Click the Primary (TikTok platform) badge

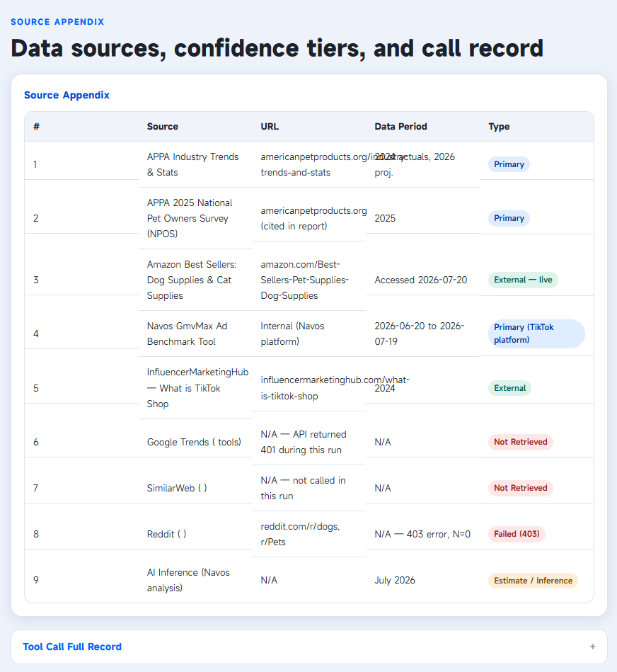coord(536,334)
